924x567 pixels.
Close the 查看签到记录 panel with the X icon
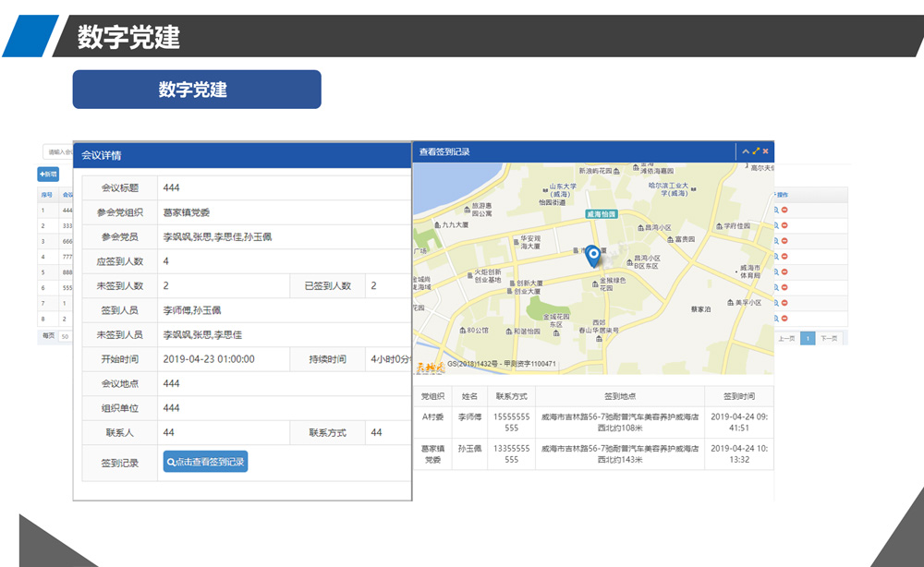(765, 151)
